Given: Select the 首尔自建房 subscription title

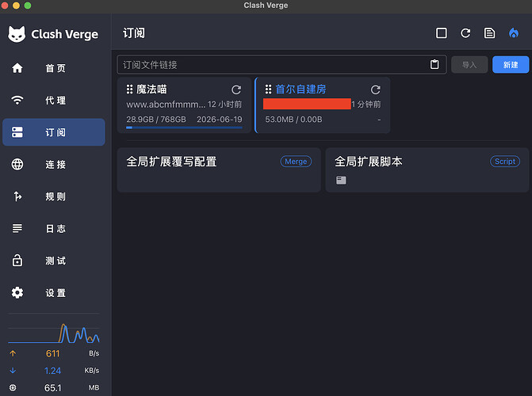Looking at the screenshot, I should (300, 89).
